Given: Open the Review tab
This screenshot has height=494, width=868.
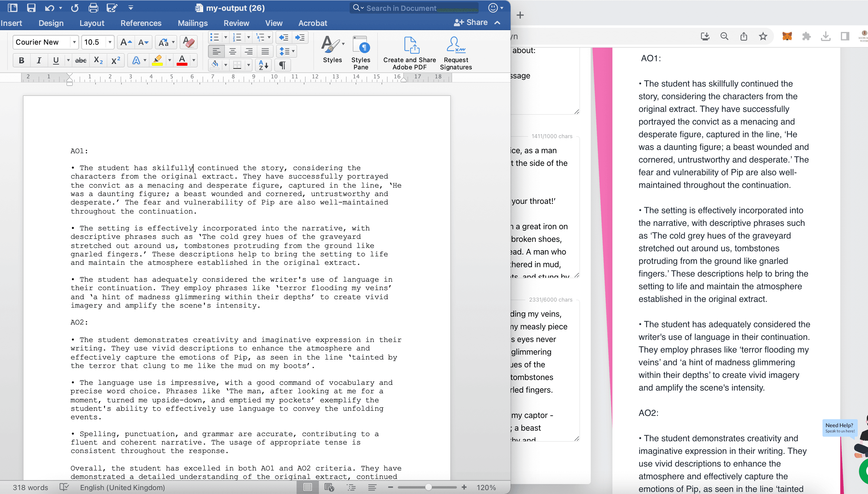Looking at the screenshot, I should 236,23.
